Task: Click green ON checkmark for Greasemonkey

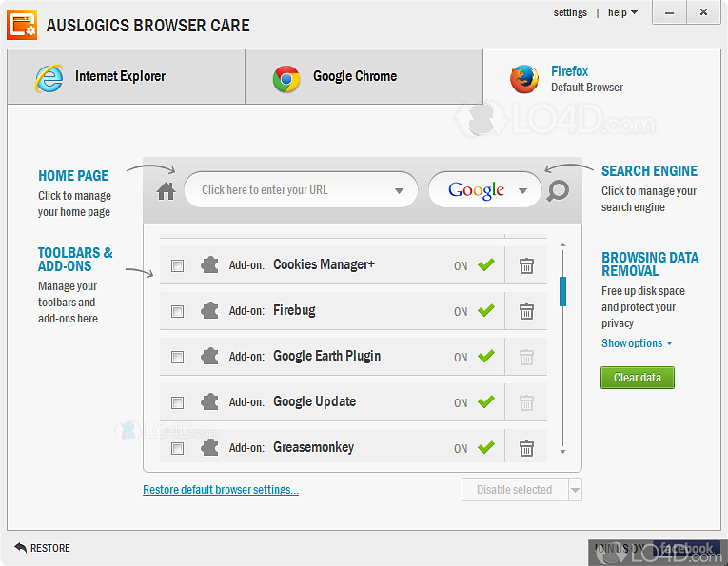Action: pos(486,447)
